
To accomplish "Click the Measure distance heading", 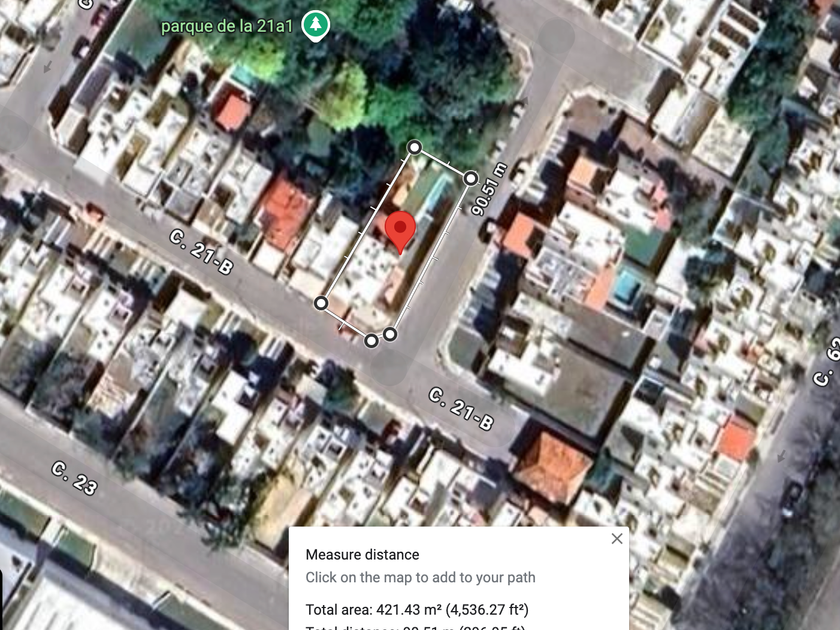I will (362, 554).
